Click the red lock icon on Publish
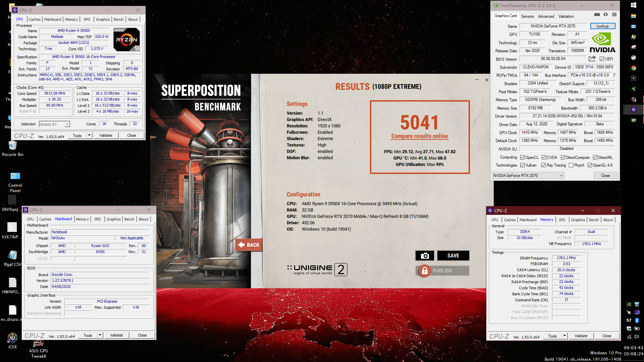 pos(425,270)
